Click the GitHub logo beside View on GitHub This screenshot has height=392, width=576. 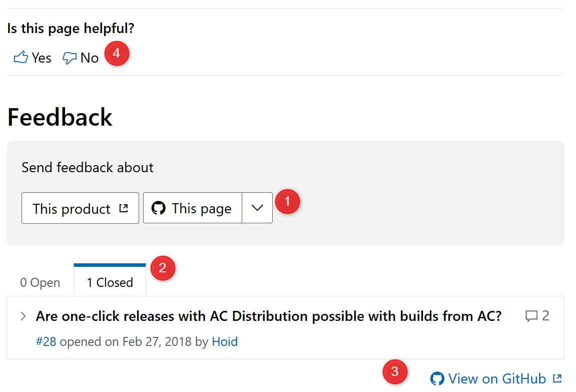[437, 379]
